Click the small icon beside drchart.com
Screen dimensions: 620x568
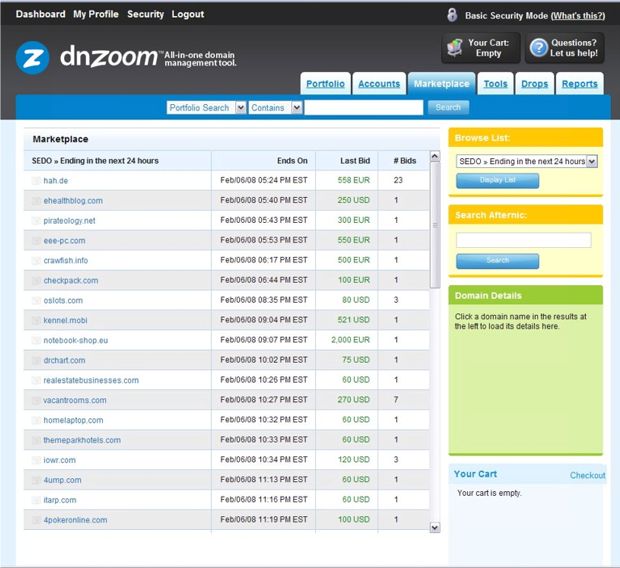click(x=36, y=360)
